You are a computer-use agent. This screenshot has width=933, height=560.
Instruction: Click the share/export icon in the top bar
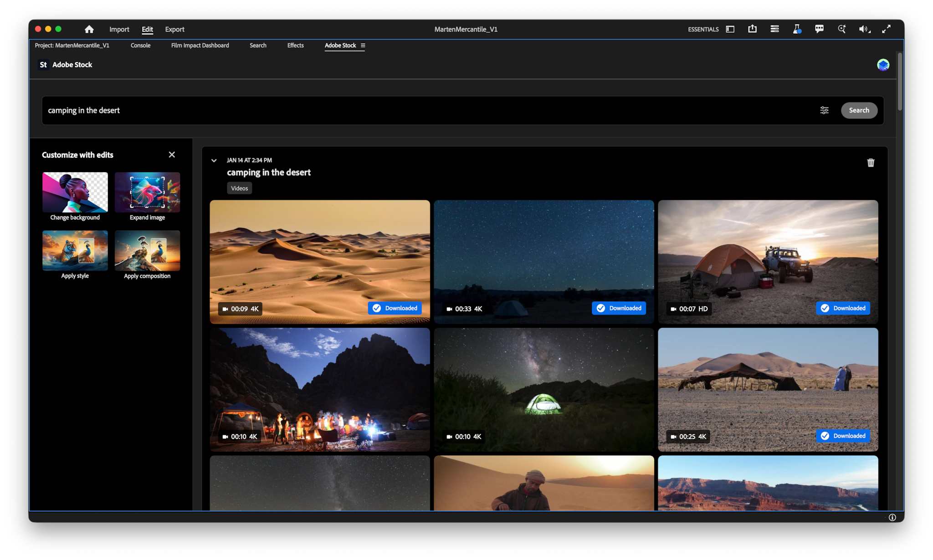click(x=752, y=29)
